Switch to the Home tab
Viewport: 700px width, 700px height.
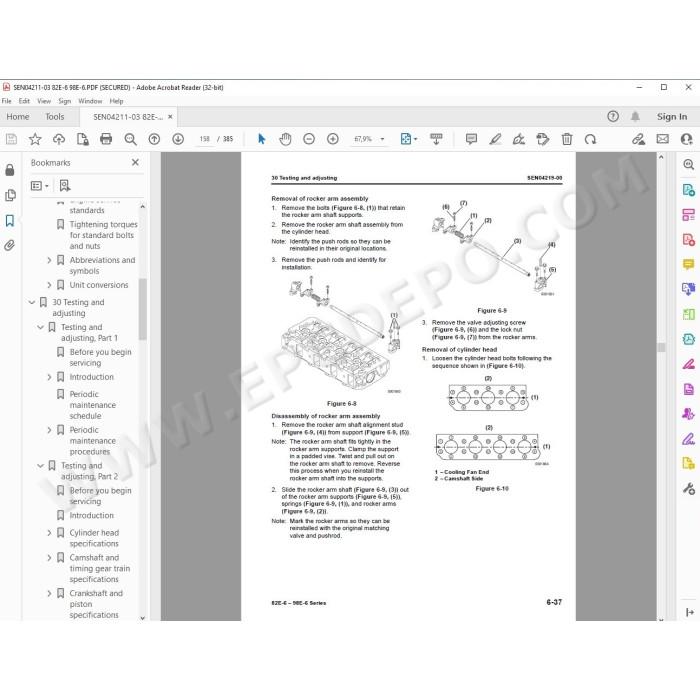[x=18, y=117]
